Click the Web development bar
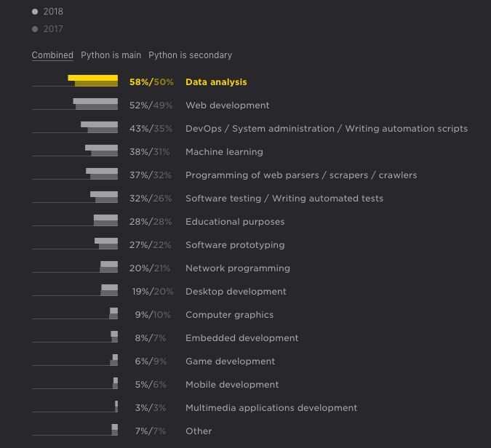This screenshot has width=491, height=448. point(95,103)
